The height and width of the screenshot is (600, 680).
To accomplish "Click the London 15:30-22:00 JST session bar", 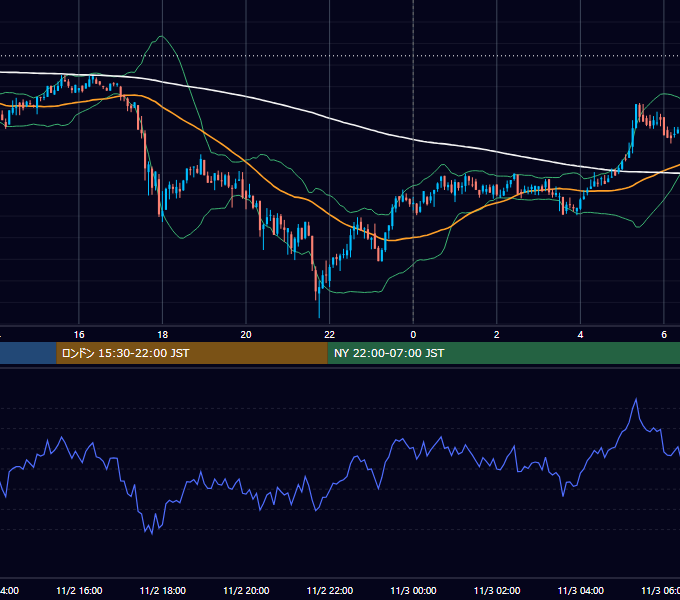I will 192,353.
